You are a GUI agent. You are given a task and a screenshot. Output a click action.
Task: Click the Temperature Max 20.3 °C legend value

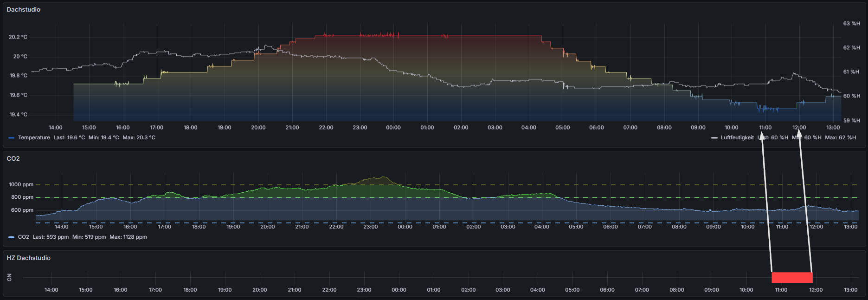139,137
